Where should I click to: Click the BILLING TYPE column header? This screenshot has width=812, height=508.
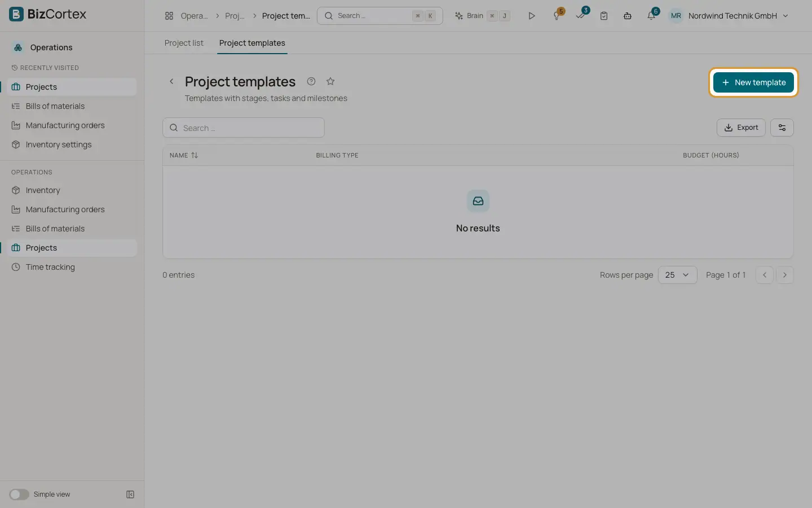click(337, 155)
